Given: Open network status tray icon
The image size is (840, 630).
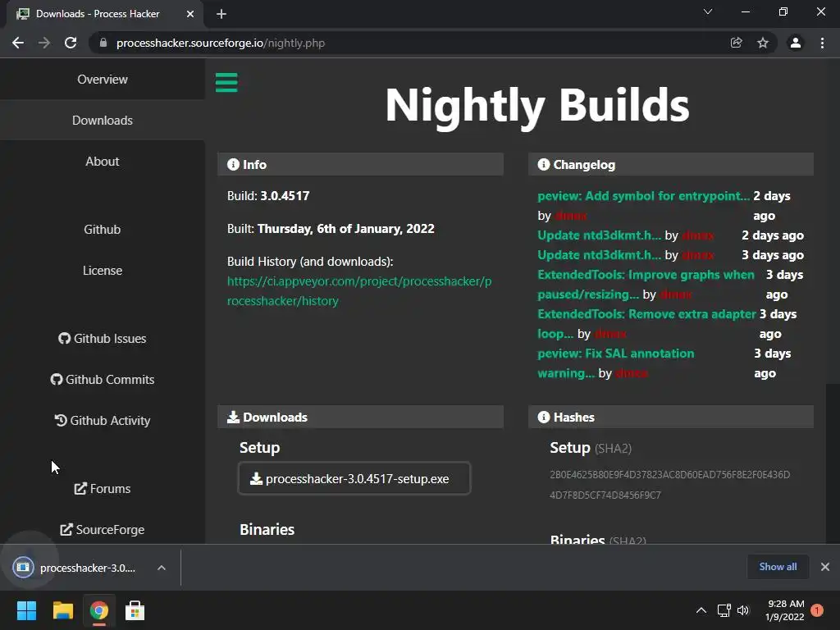Looking at the screenshot, I should coord(724,610).
